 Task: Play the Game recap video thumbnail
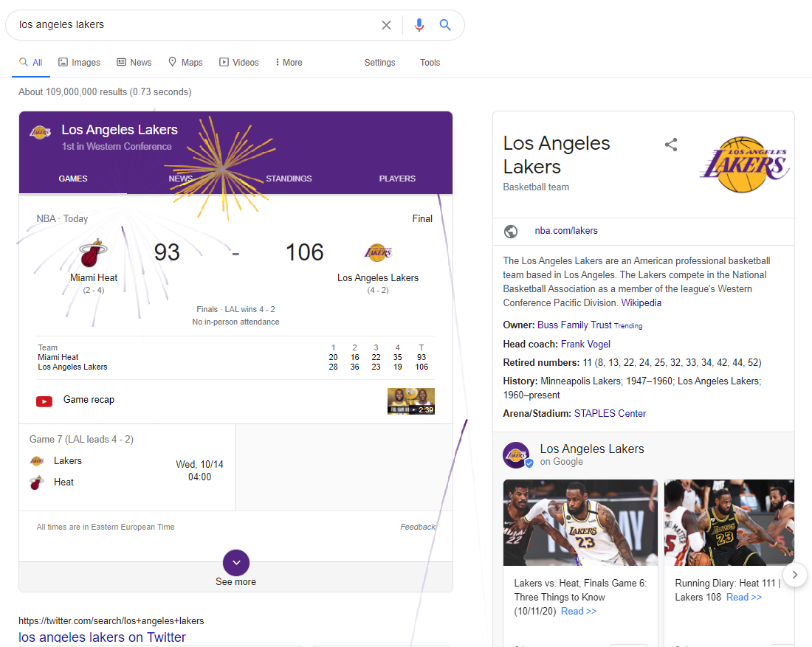coord(411,401)
